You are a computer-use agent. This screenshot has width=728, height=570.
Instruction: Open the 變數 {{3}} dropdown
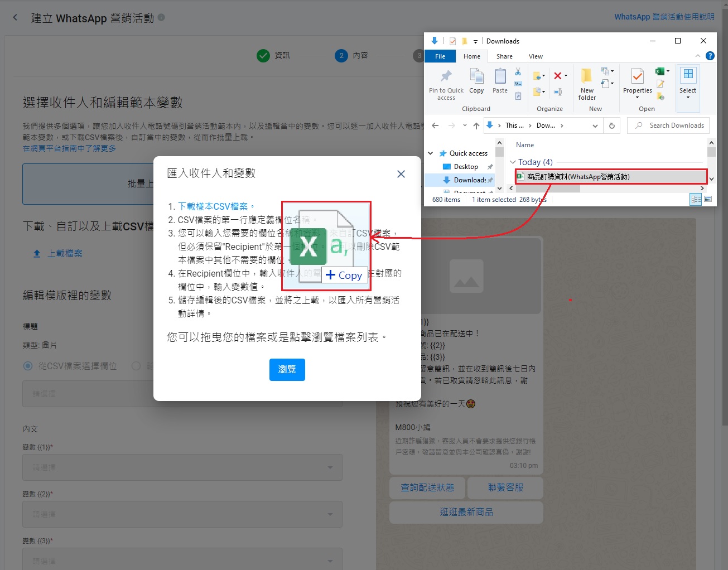point(182,559)
